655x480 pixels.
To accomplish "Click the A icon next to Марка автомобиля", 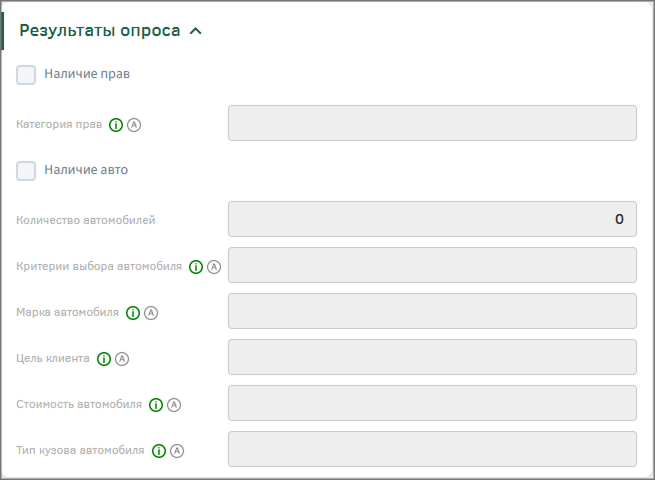I will point(151,313).
